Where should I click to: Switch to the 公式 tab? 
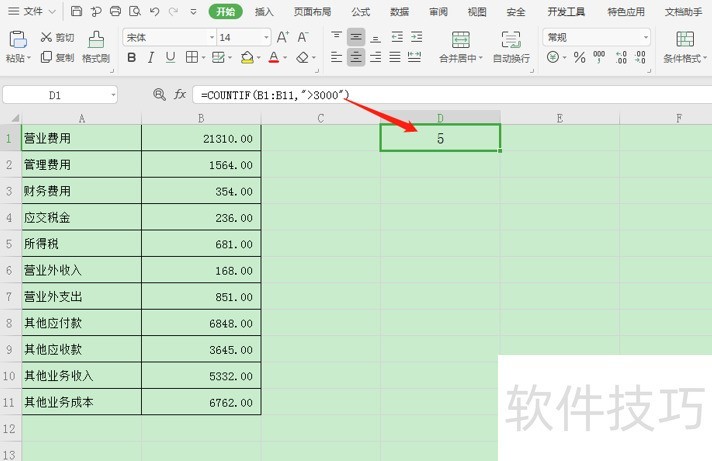tap(361, 11)
